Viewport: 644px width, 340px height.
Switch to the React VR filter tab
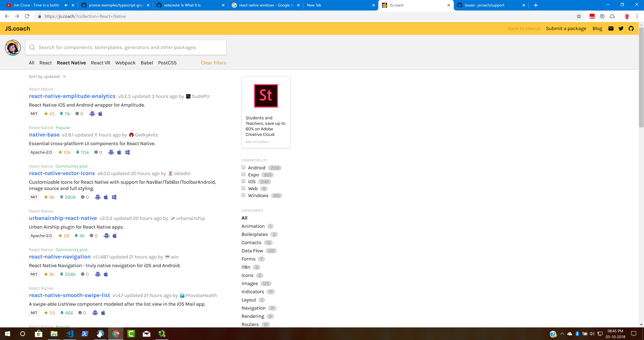click(x=100, y=63)
